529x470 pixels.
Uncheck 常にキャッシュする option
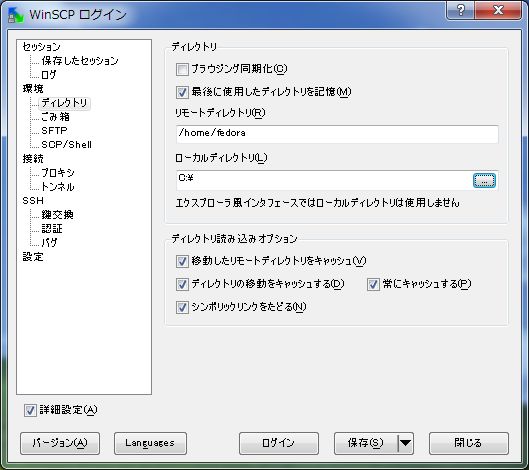(373, 284)
